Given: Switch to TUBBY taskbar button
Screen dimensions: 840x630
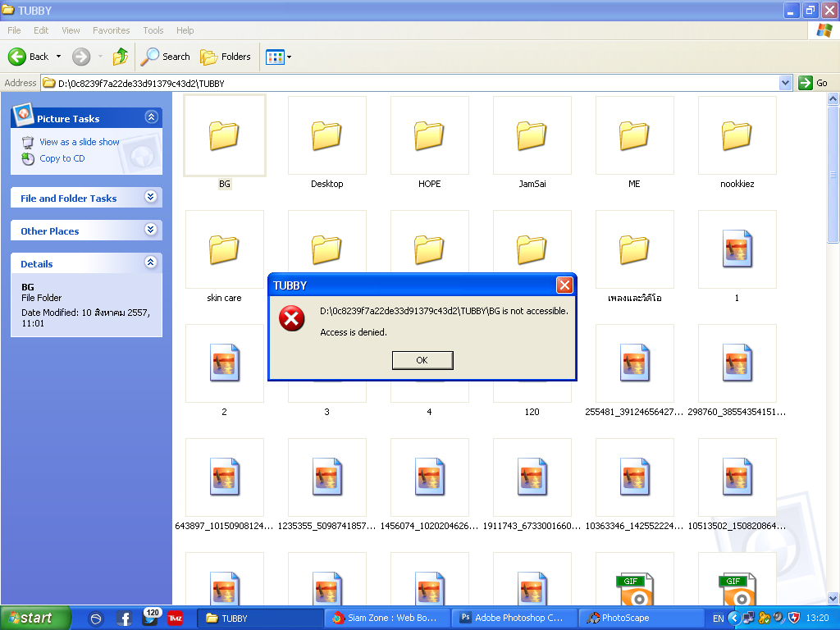Looking at the screenshot, I should [260, 619].
